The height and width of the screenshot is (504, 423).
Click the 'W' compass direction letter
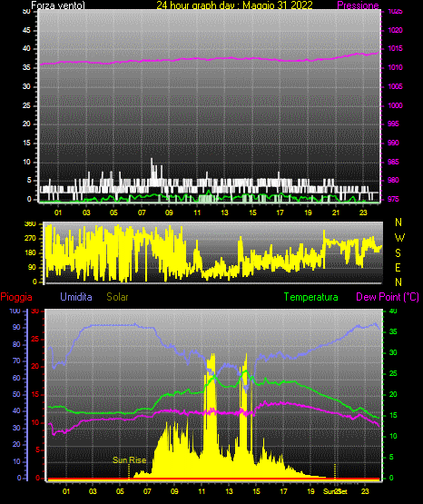point(399,238)
